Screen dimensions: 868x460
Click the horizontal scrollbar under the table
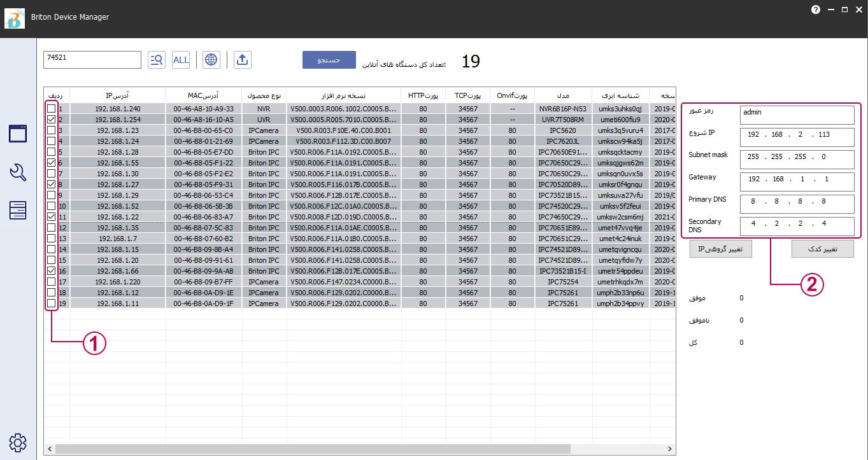[318, 449]
